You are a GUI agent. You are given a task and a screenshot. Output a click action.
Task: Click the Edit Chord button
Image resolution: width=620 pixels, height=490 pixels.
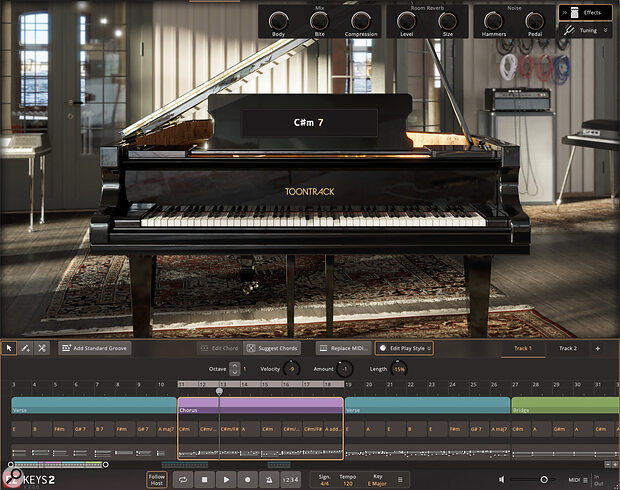tap(220, 348)
